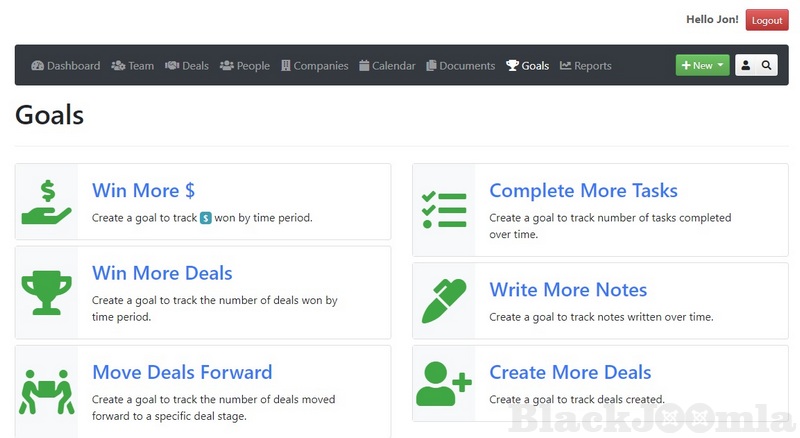Open the People section
Viewport: 800px width, 438px height.
[x=245, y=66]
